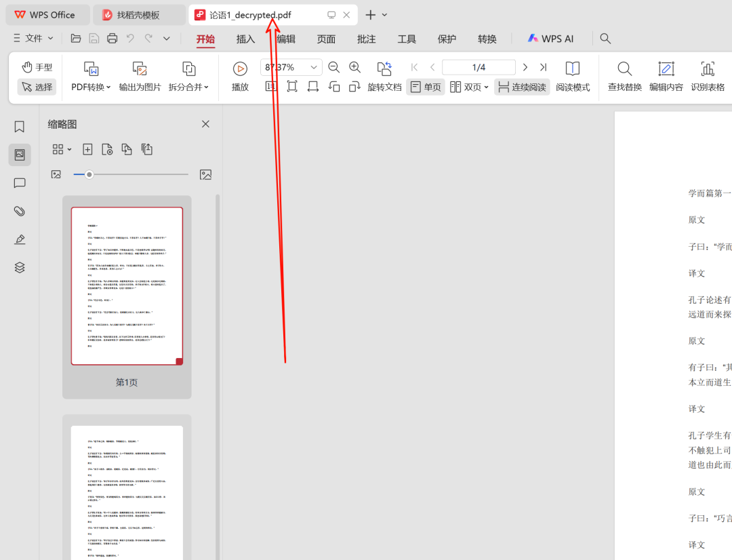This screenshot has width=732, height=560.
Task: Switch to the 批注 tab
Action: point(366,39)
